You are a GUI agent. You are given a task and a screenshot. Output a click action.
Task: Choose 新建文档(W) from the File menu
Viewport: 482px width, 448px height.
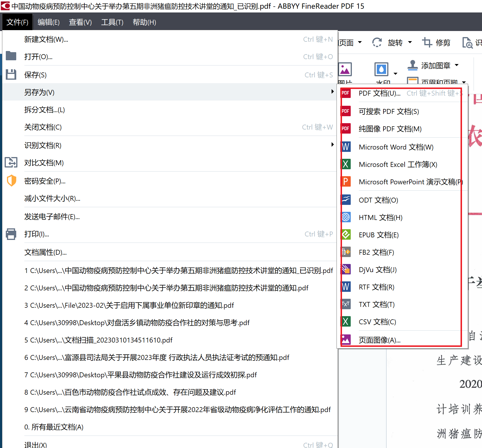click(170, 39)
